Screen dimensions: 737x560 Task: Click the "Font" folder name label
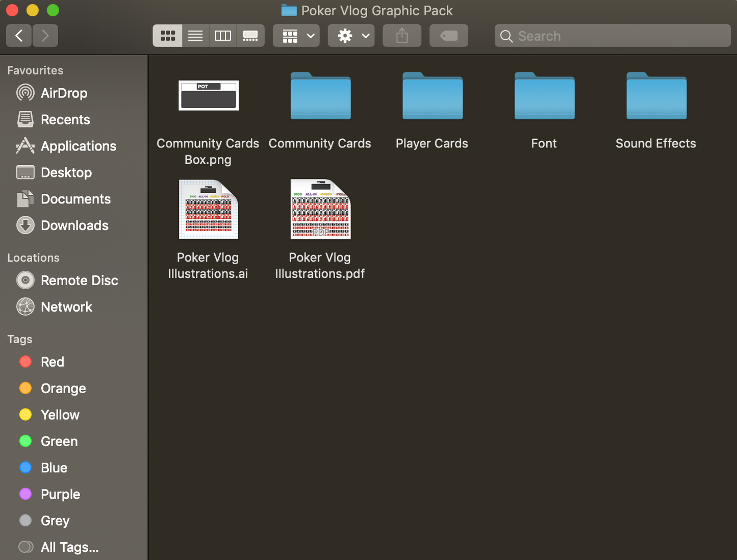coord(544,144)
